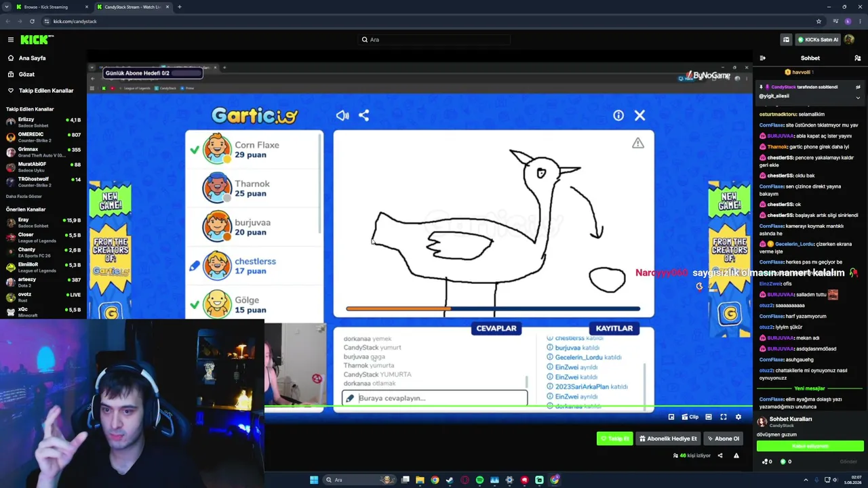This screenshot has height=488, width=868.
Task: Open Windows Start menu
Action: pos(314,480)
